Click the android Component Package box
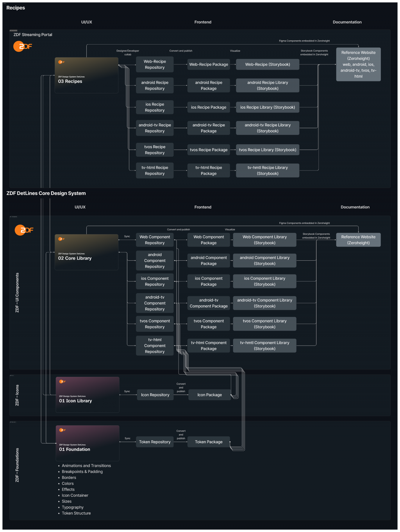Viewport: 400px width, 532px height. point(209,261)
